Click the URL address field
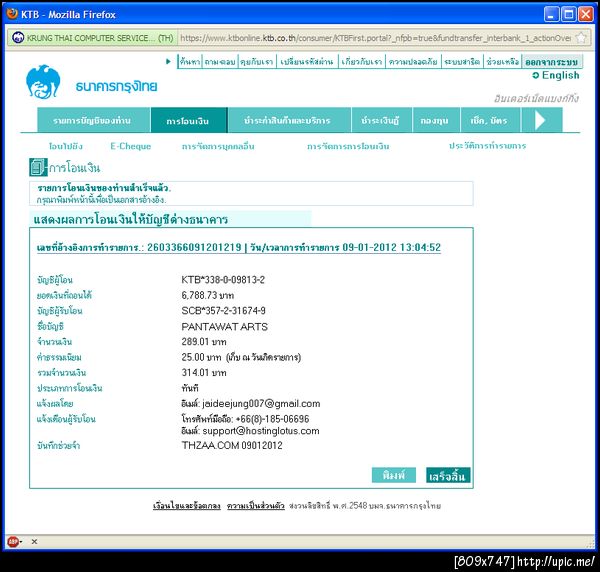 click(375, 38)
